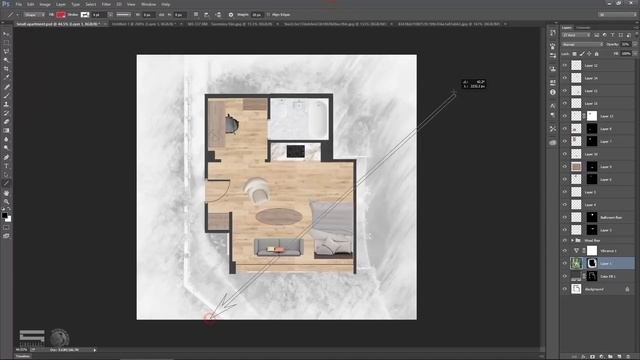Hide the Color Fill 1 layer
This screenshot has height=360, width=640.
565,276
